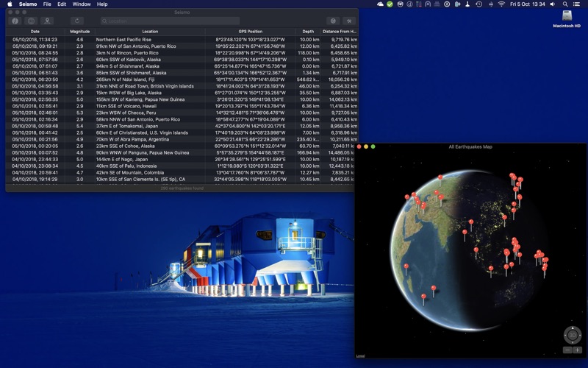Image resolution: width=588 pixels, height=368 pixels.
Task: Zoom in the earthquakes map with plus button
Action: click(x=577, y=350)
